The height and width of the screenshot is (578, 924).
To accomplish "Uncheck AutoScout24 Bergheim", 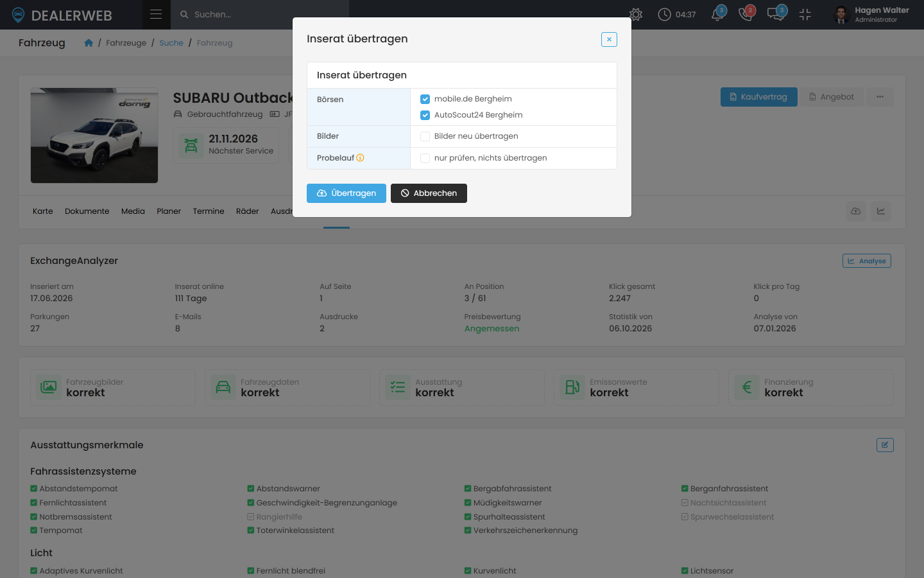I will [x=425, y=115].
